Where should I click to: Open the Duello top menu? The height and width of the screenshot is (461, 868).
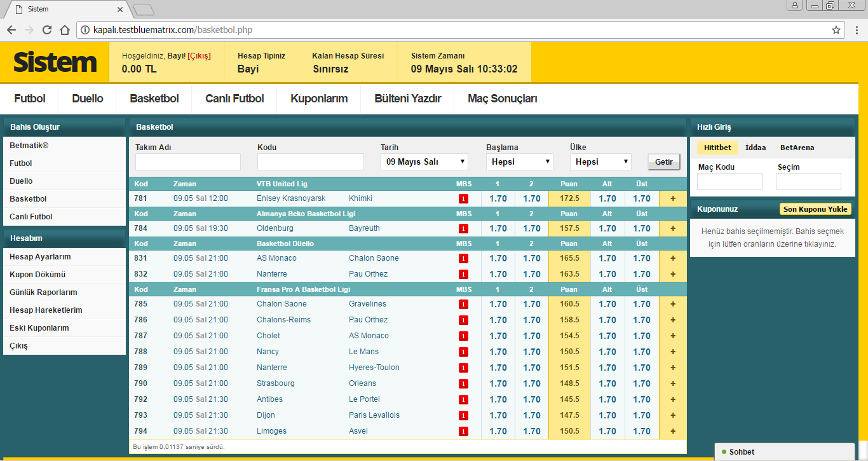click(x=88, y=99)
